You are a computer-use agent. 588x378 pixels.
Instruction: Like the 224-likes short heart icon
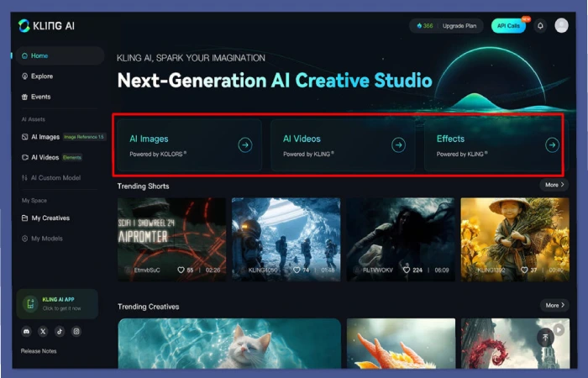click(x=407, y=270)
